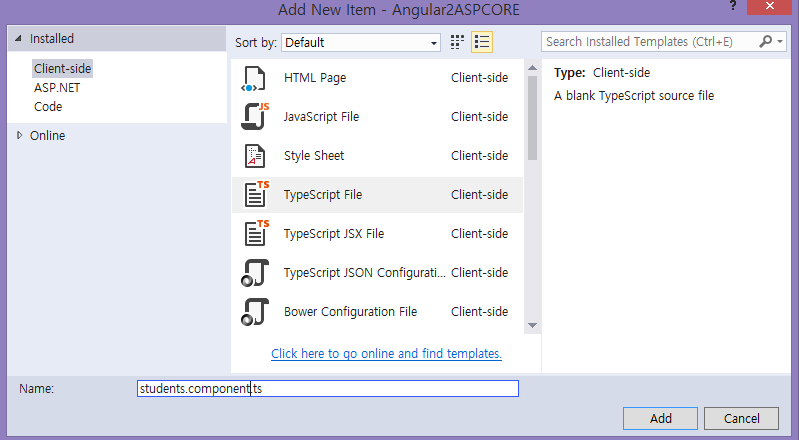Select the 'TypeScript JSX File' row text
The width and height of the screenshot is (799, 440).
(334, 234)
